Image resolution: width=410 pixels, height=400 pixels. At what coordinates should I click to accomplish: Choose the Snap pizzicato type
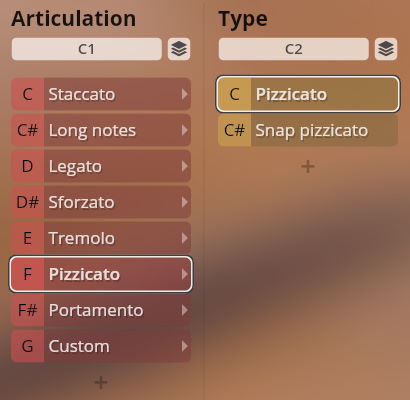click(308, 130)
